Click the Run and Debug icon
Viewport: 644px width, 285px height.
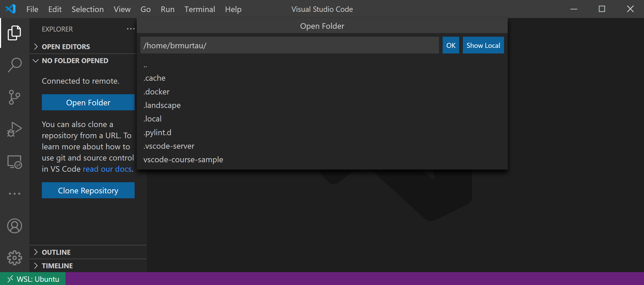click(x=14, y=128)
